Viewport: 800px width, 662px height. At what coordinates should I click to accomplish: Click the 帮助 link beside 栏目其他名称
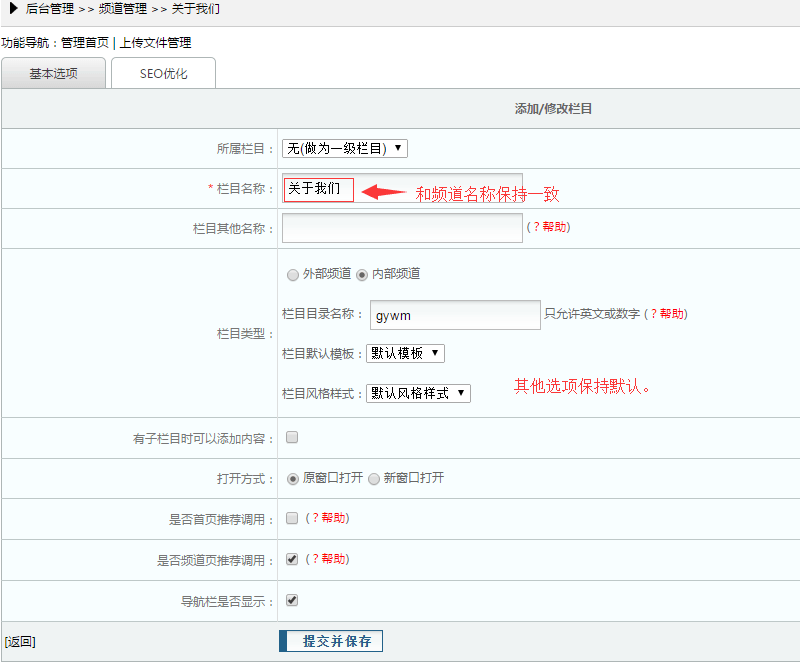(x=554, y=227)
